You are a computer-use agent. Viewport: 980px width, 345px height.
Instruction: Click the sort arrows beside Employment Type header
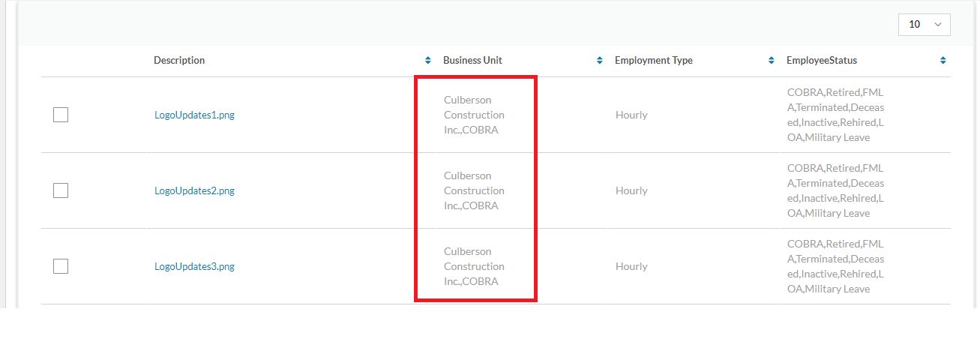[772, 61]
